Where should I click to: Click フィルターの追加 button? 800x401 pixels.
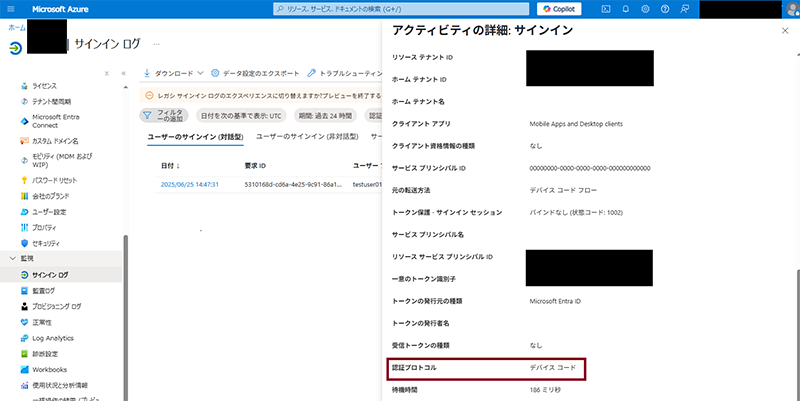(163, 116)
